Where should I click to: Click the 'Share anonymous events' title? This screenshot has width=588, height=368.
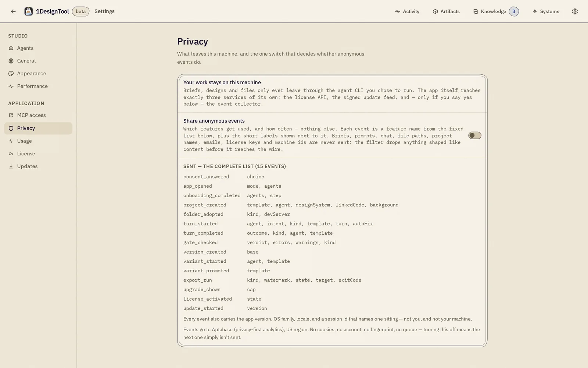point(214,121)
